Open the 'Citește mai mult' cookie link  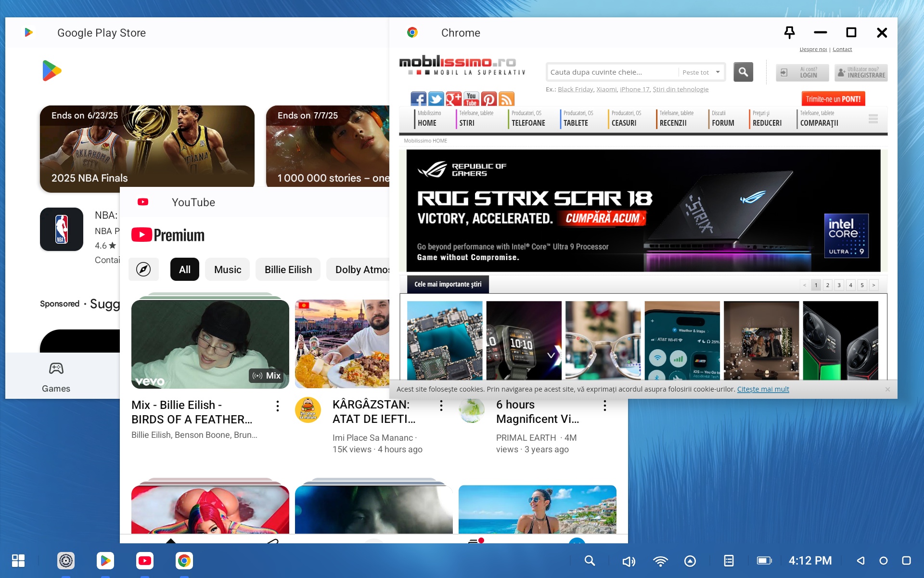(x=763, y=389)
